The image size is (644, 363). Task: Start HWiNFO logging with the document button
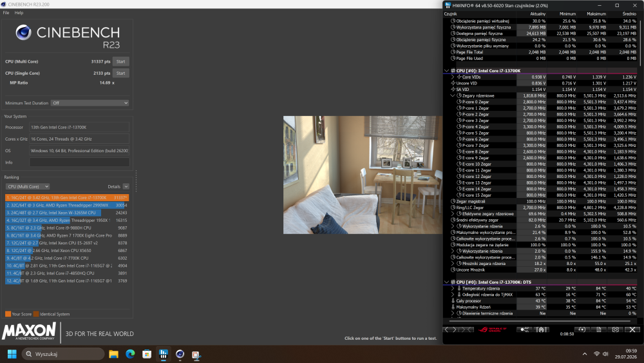pyautogui.click(x=599, y=329)
